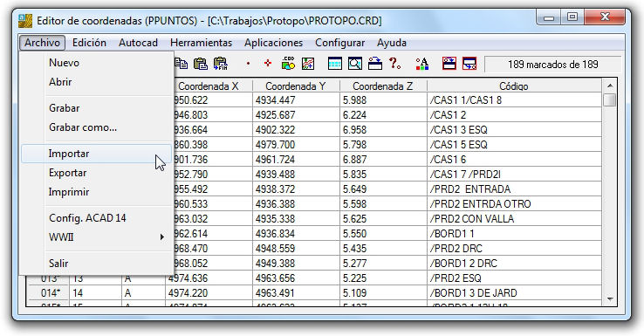Click the application icon in title bar
This screenshot has height=336, width=644.
pos(25,21)
